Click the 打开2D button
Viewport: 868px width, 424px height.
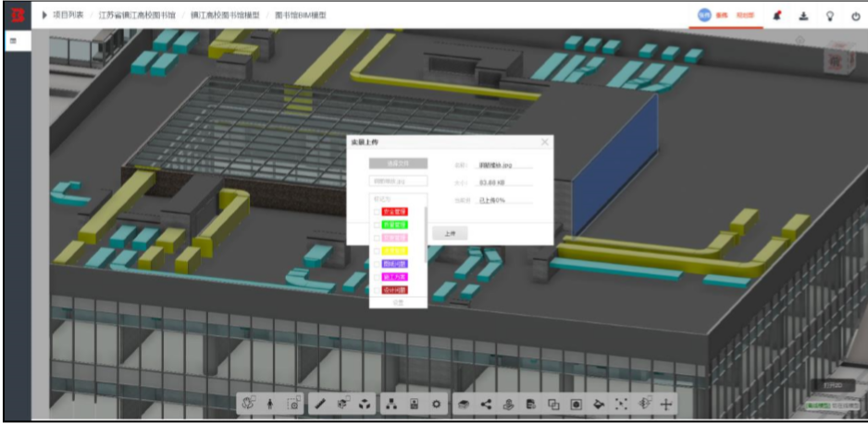833,385
